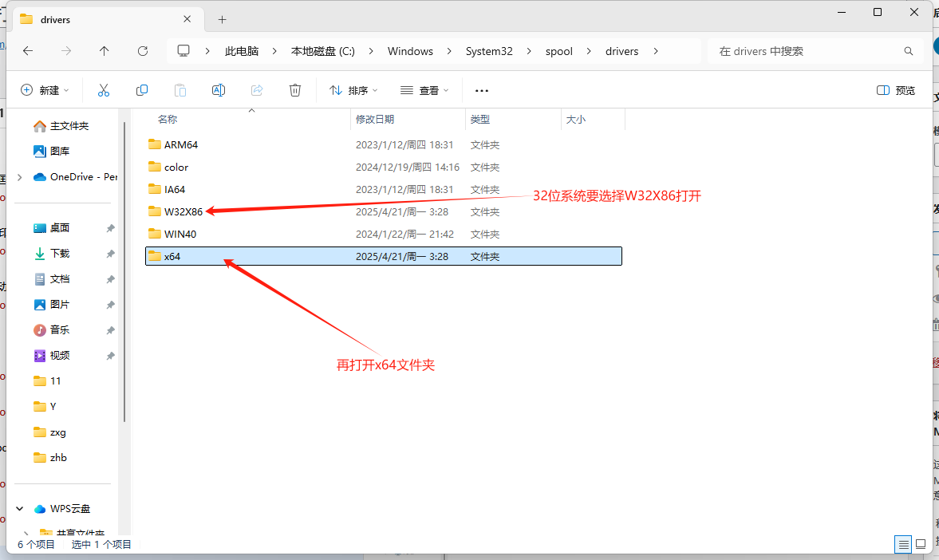The image size is (939, 560).
Task: Unpin 文档 from quick access
Action: pos(110,279)
